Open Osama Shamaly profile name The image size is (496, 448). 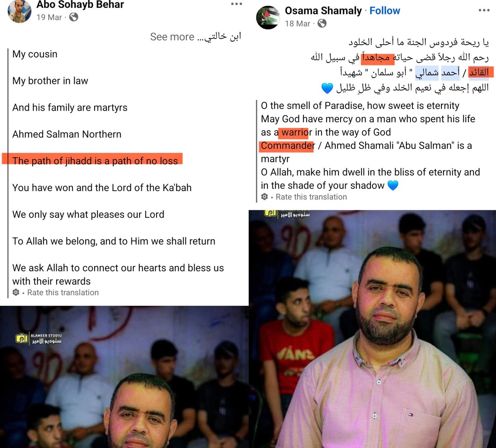click(323, 11)
